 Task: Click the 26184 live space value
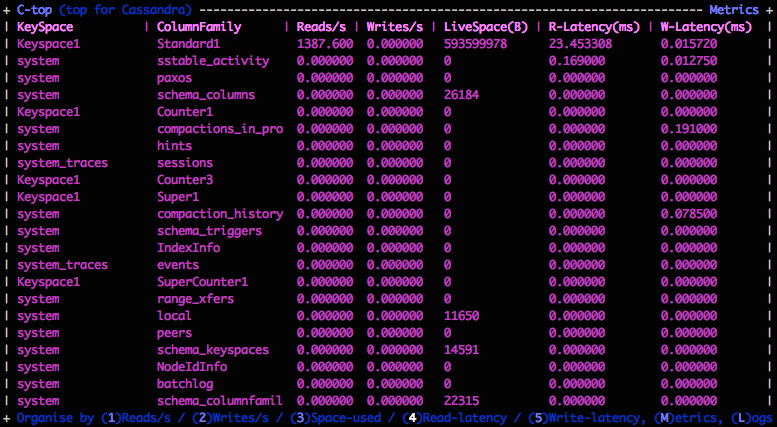coord(461,95)
